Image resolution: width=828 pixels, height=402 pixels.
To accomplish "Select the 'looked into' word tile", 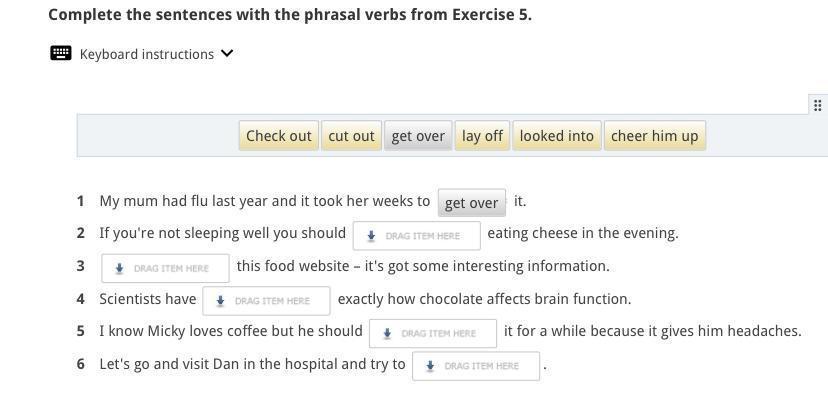I will (x=556, y=136).
